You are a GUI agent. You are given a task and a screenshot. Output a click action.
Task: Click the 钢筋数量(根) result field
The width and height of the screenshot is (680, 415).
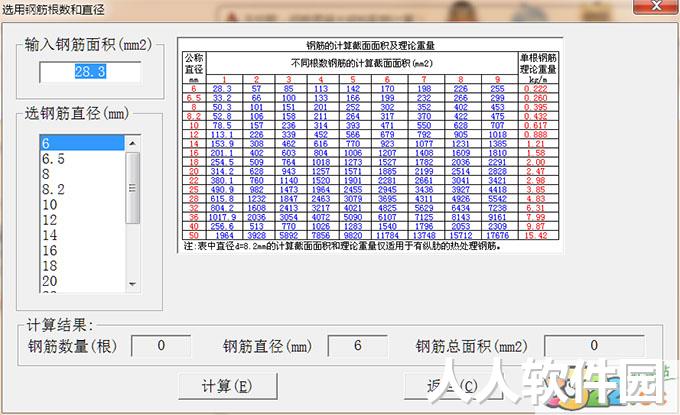click(161, 346)
